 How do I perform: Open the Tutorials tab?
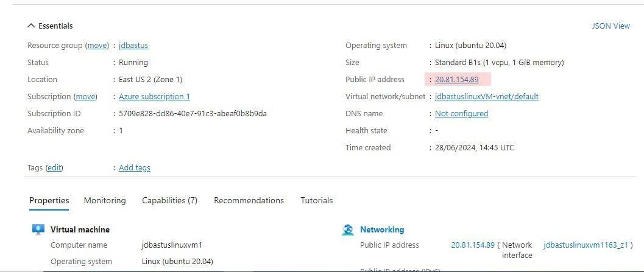316,201
